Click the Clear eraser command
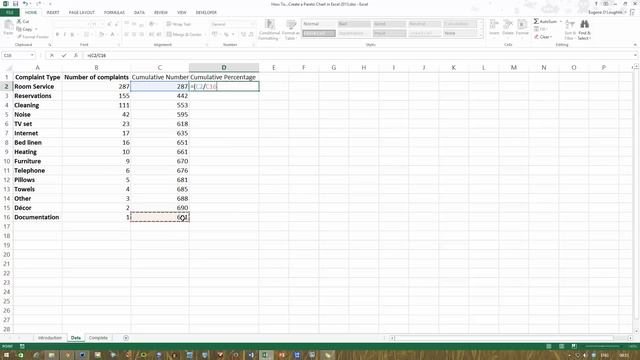Screen dimensions: 640x360 pyautogui.click(x=543, y=37)
